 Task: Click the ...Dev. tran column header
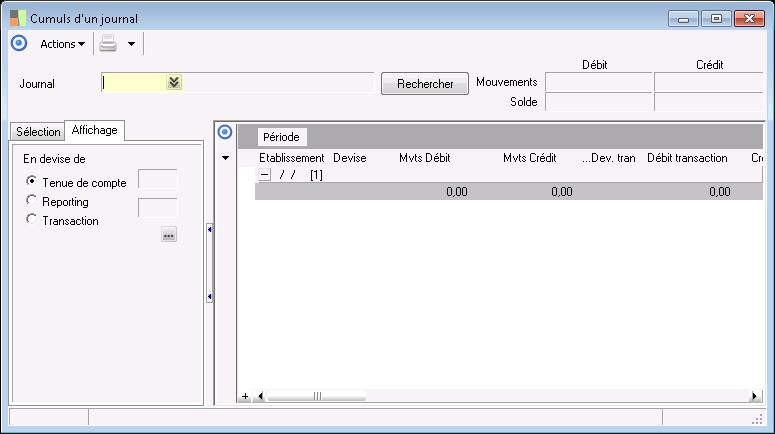coord(608,158)
